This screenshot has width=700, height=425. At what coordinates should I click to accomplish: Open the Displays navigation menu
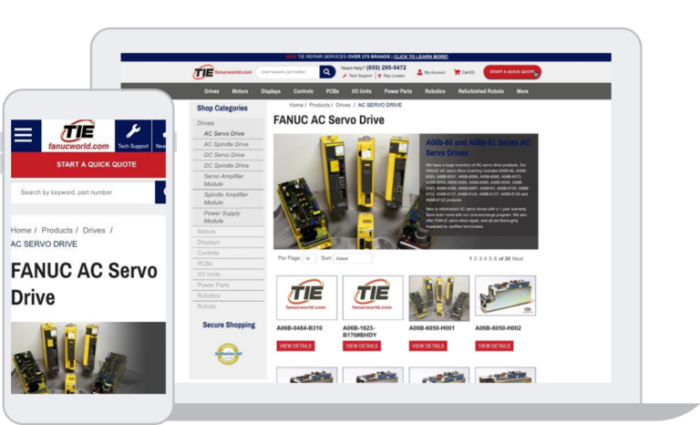(271, 91)
